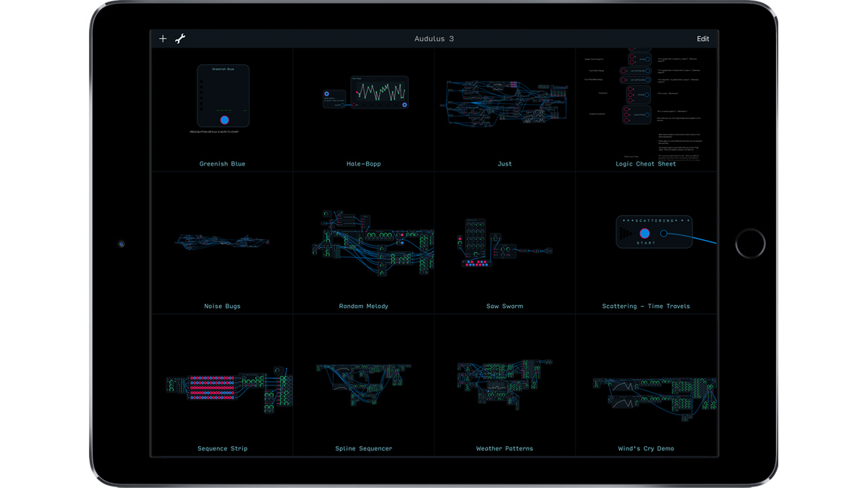Select the "Wind's Cry Demo" label

[646, 449]
